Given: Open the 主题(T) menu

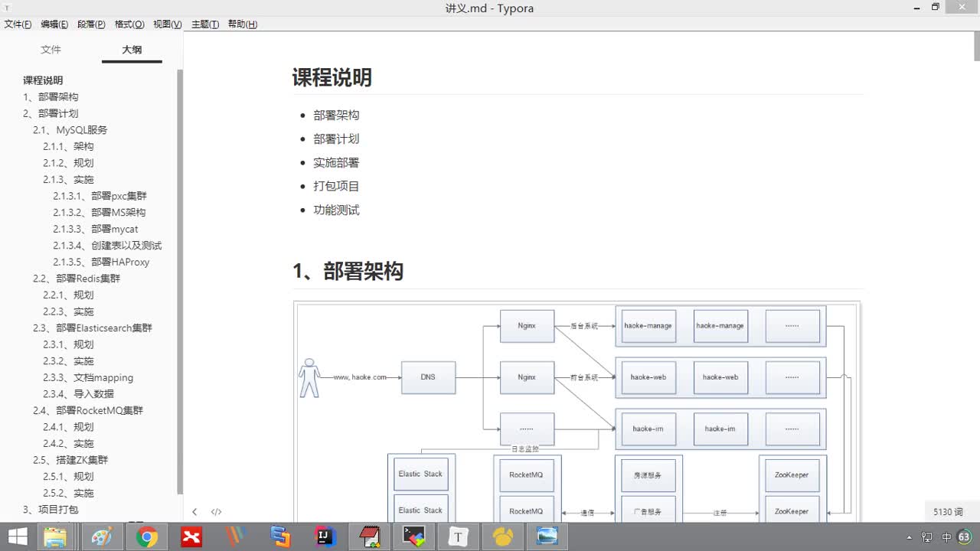Looking at the screenshot, I should click(205, 24).
